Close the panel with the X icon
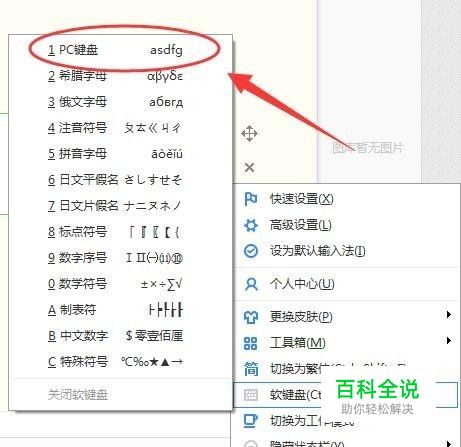 point(249,167)
